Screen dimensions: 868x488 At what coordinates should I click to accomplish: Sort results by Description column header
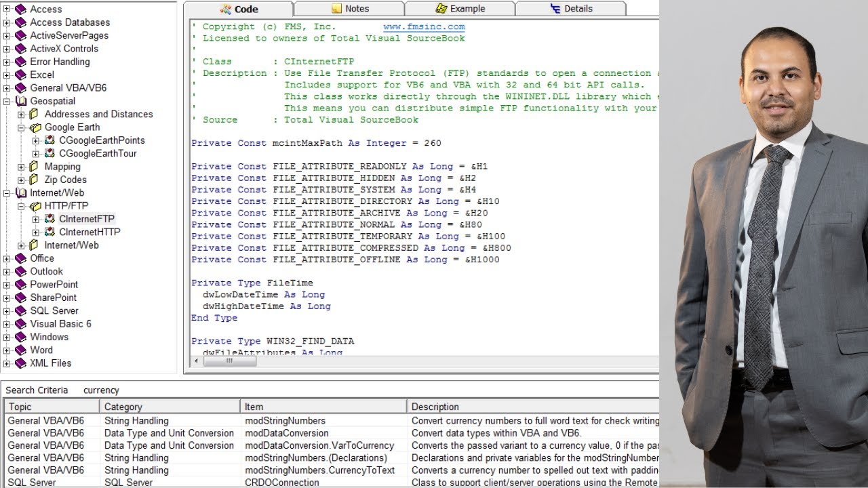[533, 407]
